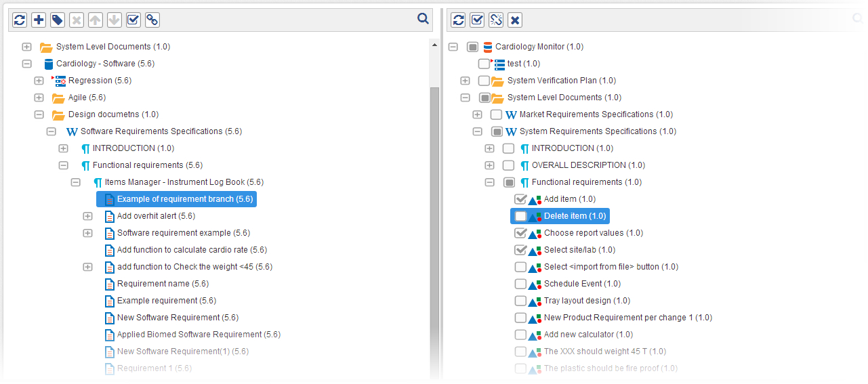Click the refresh icon in left panel toolbar
Screen dimensions: 868x384
[20, 20]
